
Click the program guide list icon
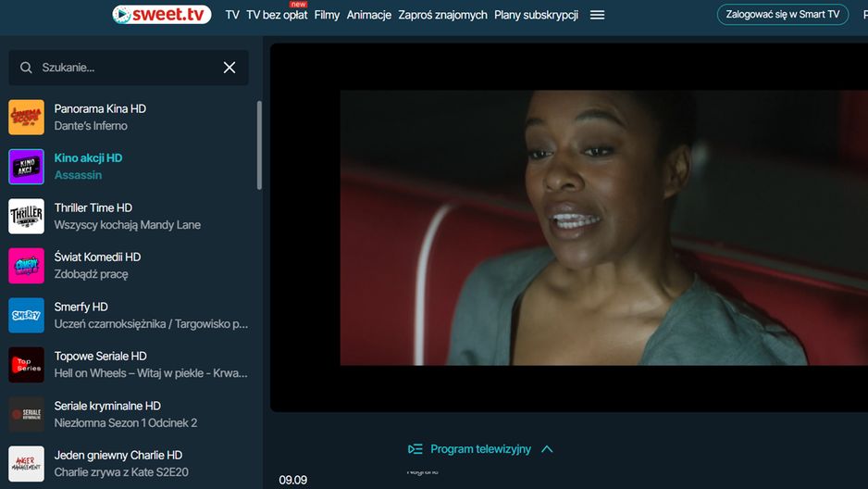tap(415, 449)
